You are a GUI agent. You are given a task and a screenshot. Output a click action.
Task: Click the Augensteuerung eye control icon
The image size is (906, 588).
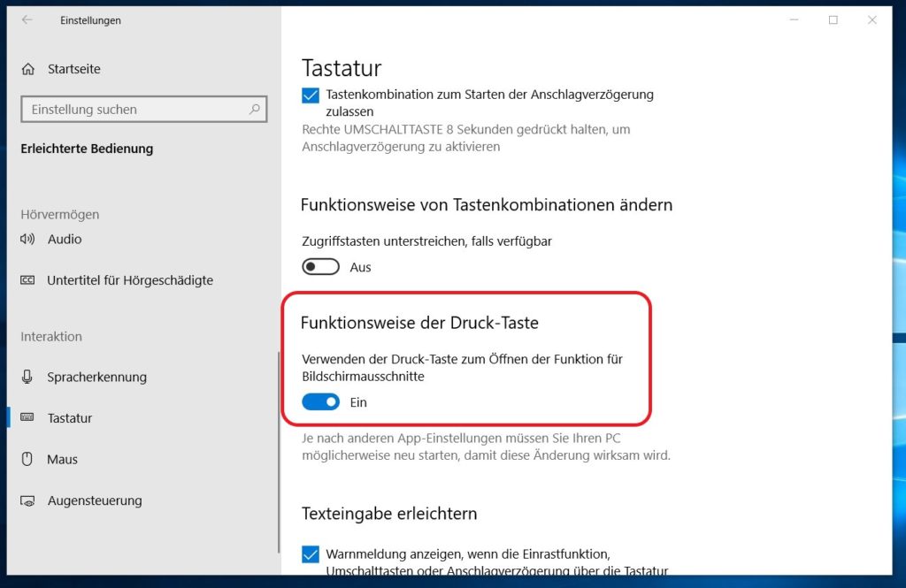[x=27, y=500]
